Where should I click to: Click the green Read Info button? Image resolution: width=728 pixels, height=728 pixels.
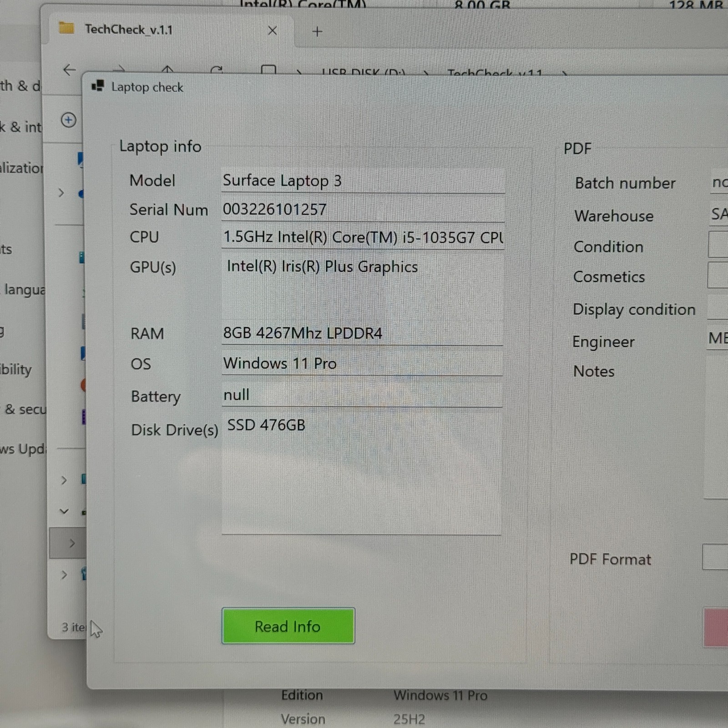point(288,626)
